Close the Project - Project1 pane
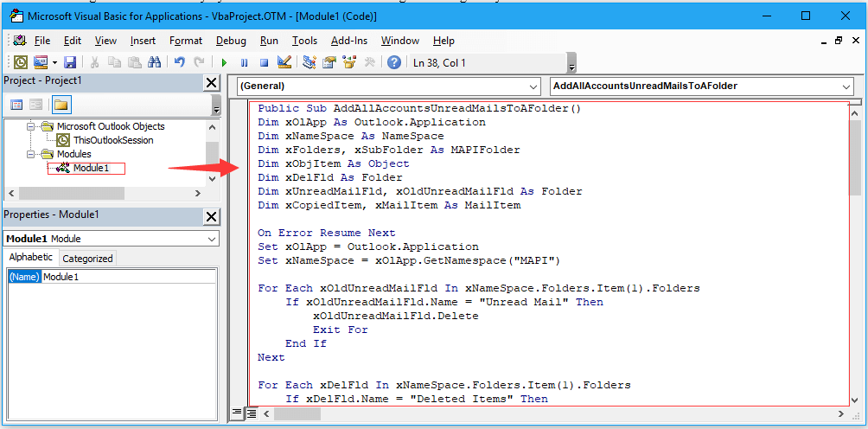 [211, 83]
